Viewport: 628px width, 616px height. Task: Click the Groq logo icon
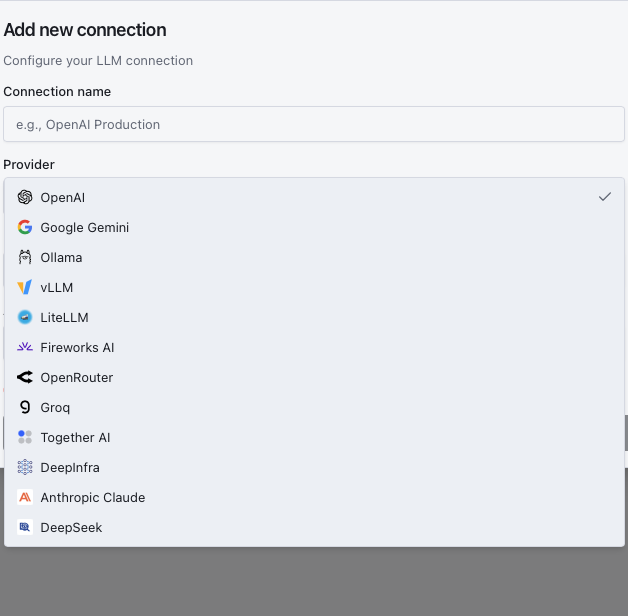click(25, 407)
